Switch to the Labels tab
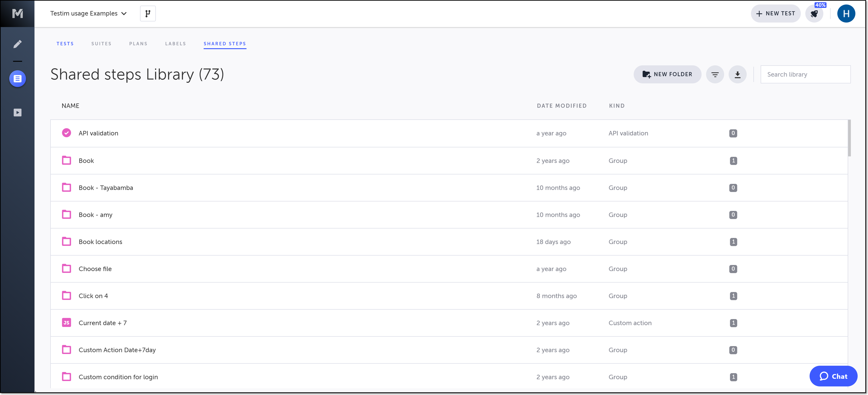868x395 pixels. 175,44
